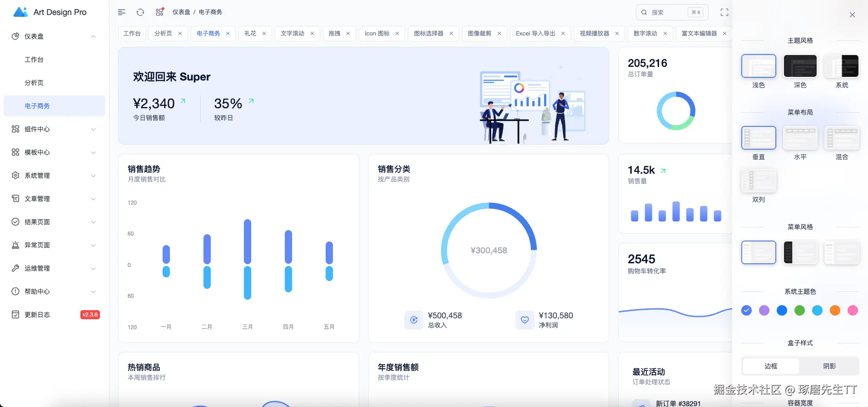Click the 总收入 refresh coin icon
This screenshot has height=407, width=868.
tap(414, 320)
